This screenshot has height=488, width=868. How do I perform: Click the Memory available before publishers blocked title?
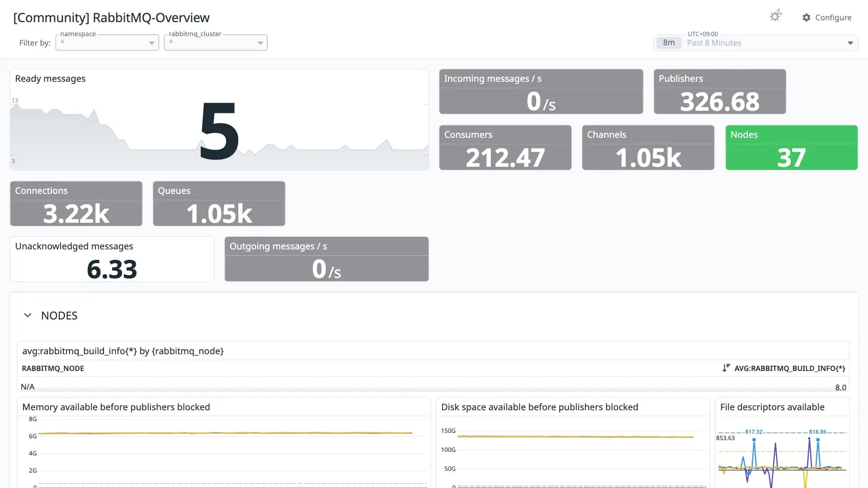pyautogui.click(x=116, y=407)
